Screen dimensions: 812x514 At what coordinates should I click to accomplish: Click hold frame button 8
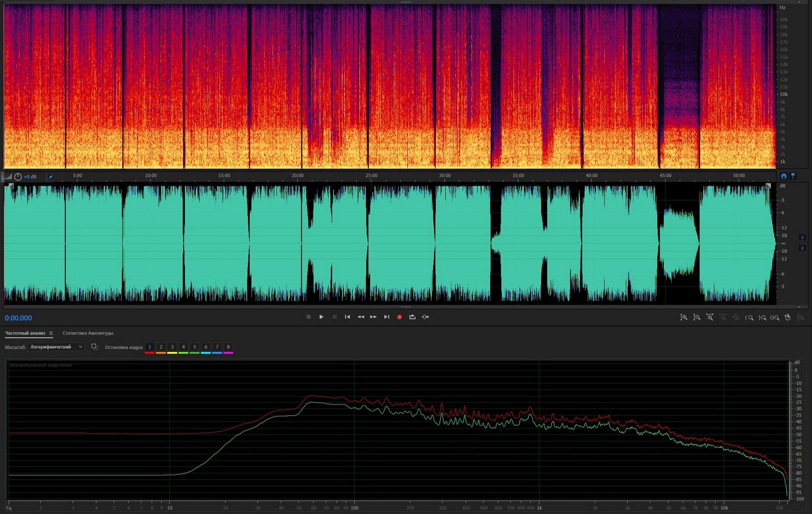tap(228, 347)
